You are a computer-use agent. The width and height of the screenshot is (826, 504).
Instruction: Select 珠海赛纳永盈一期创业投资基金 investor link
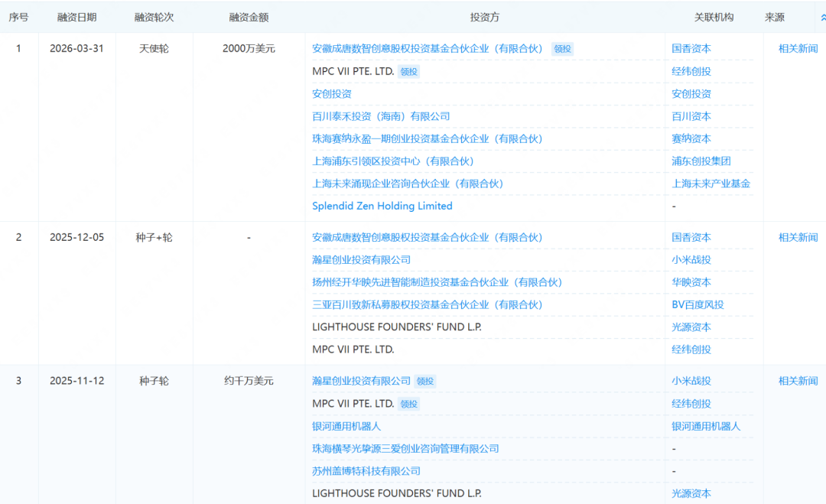click(x=427, y=139)
